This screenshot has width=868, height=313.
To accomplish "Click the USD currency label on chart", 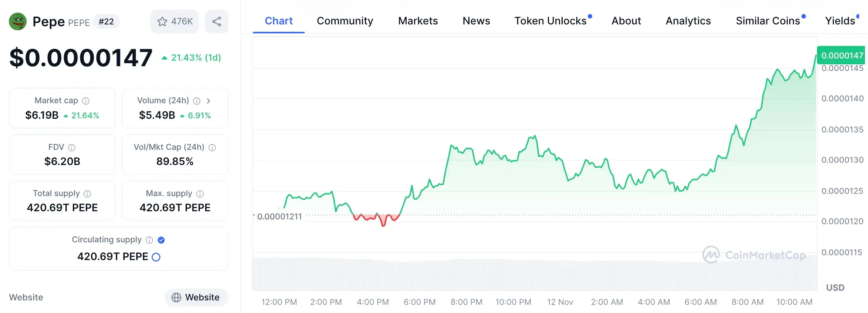I will click(x=835, y=288).
